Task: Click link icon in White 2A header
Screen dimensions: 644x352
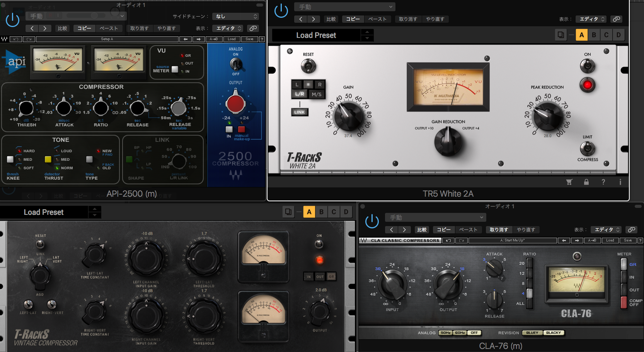Action: (616, 19)
